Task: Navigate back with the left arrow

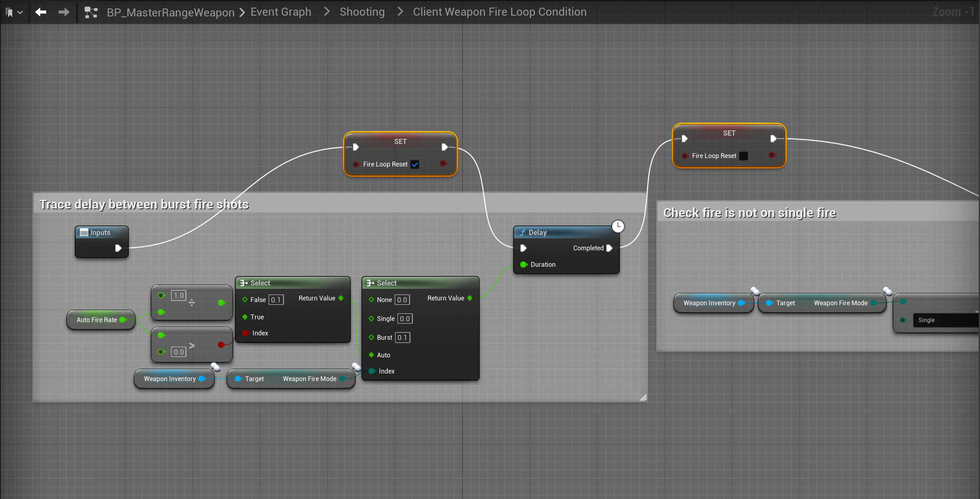Action: [41, 12]
